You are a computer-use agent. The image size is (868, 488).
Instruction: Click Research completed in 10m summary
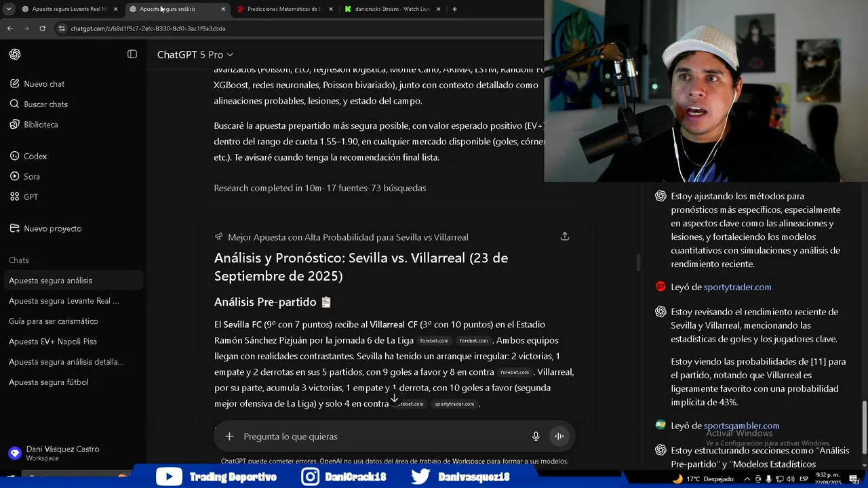(320, 188)
